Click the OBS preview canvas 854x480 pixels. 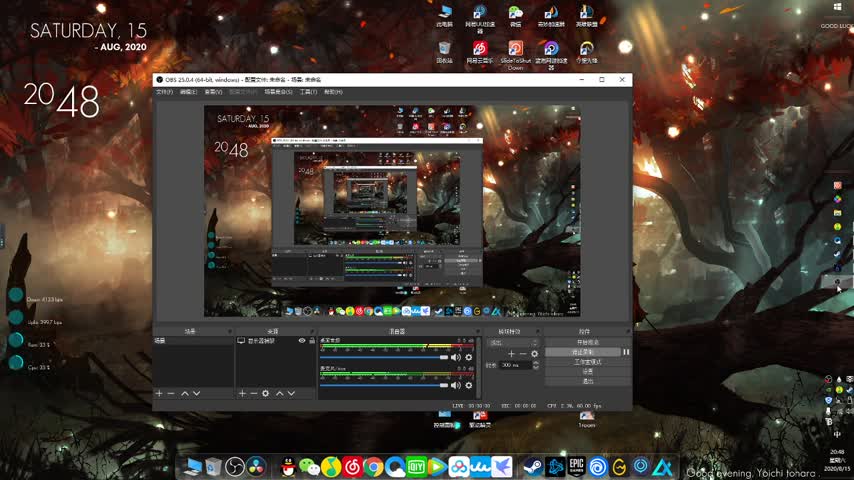coord(392,211)
